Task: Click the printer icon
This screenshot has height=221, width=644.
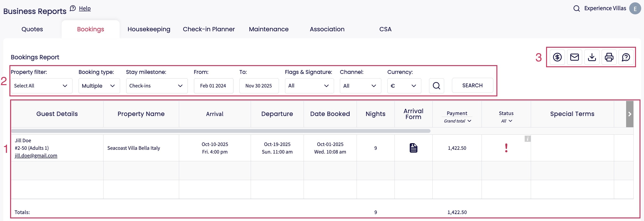Action: click(x=609, y=57)
